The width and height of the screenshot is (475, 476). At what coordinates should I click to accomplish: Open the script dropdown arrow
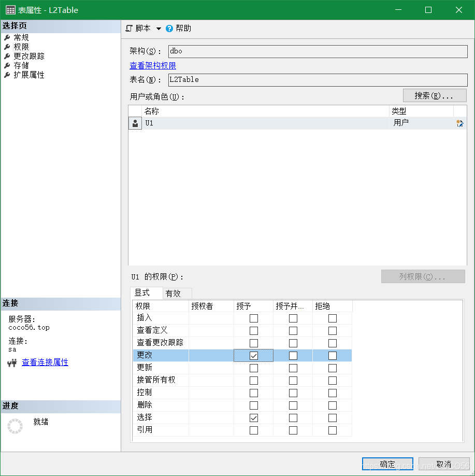159,29
